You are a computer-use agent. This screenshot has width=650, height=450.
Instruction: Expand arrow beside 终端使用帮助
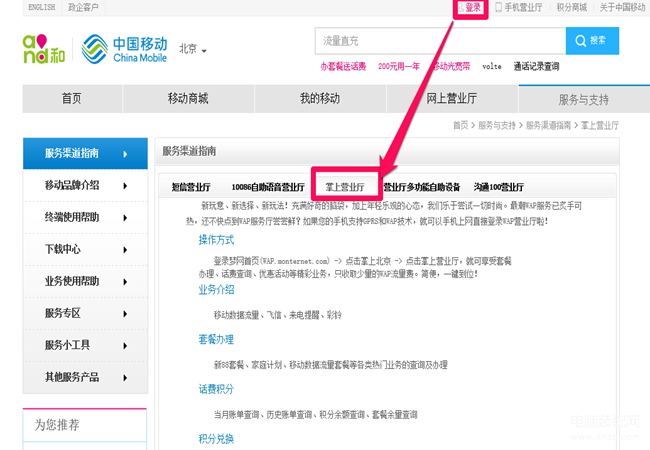tap(125, 218)
